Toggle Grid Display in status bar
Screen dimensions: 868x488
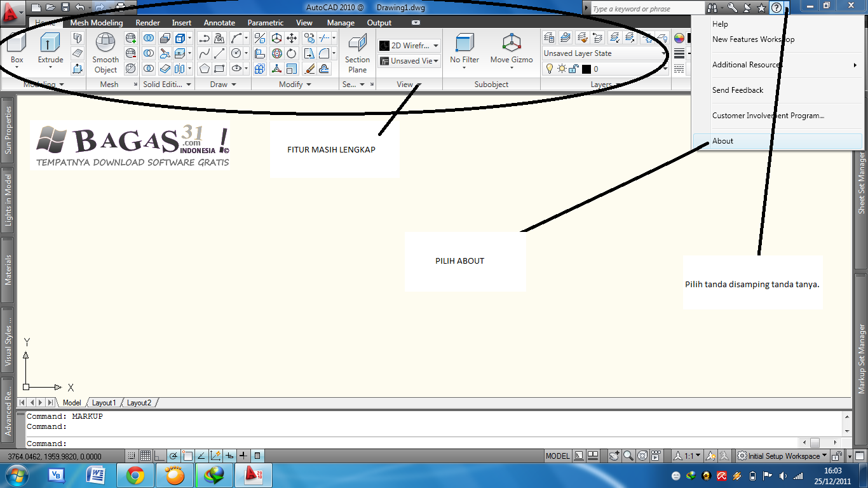(x=145, y=456)
